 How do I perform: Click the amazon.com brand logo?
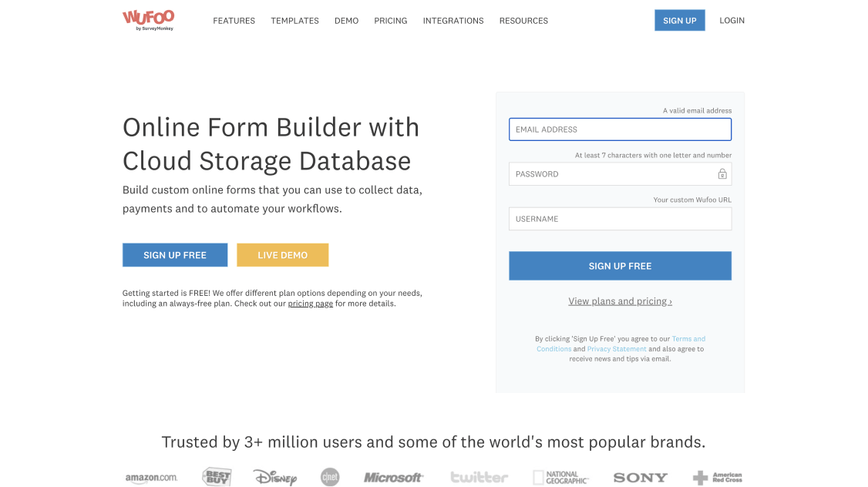coord(152,478)
